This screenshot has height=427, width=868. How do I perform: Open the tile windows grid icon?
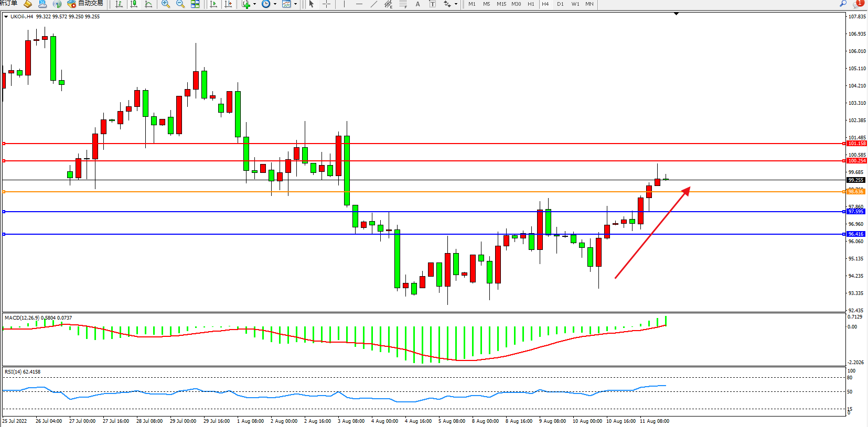point(195,4)
